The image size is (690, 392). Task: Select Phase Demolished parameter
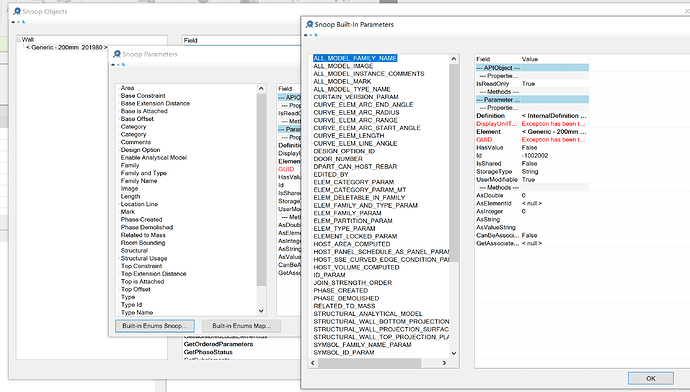coord(147,227)
